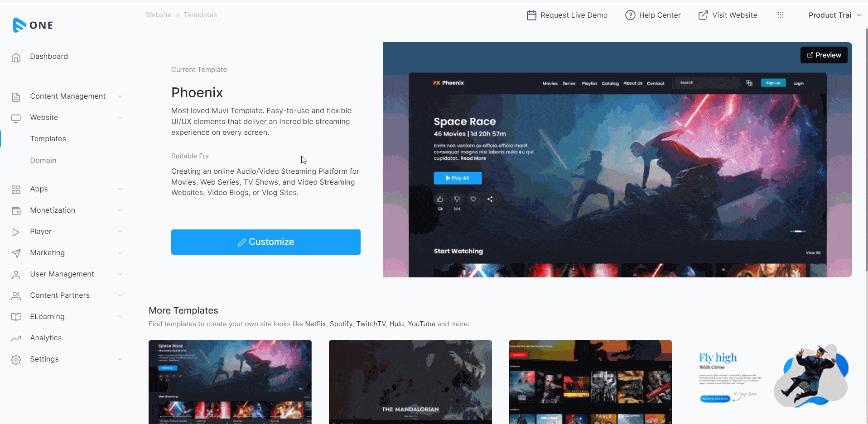
Task: Click the Content Partners people icon
Action: pyautogui.click(x=16, y=296)
